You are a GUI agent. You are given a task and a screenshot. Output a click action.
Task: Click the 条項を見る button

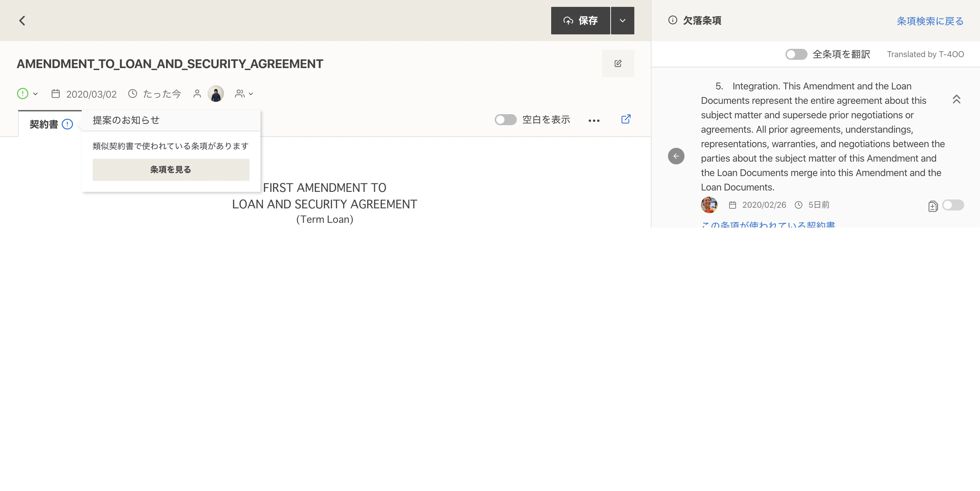[171, 170]
